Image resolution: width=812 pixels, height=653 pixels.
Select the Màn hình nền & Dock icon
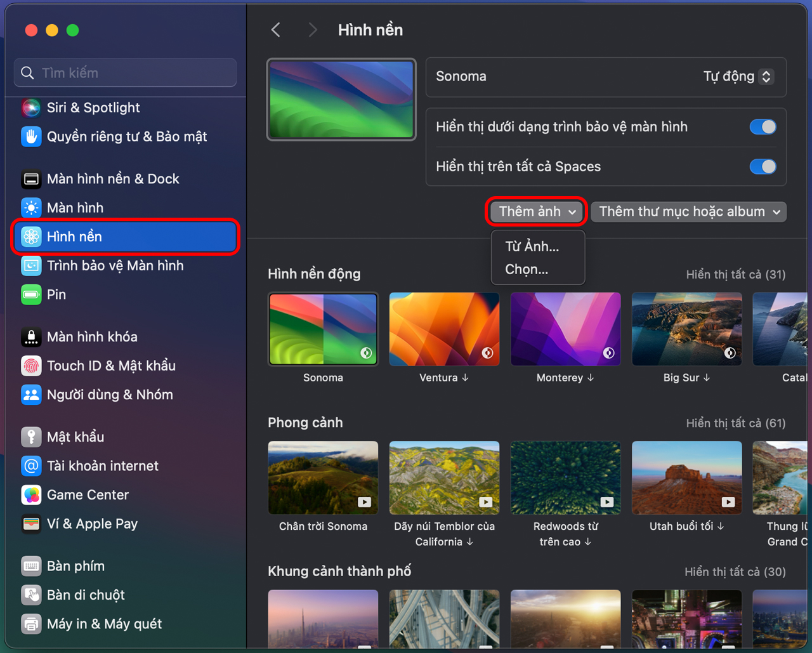(x=31, y=179)
